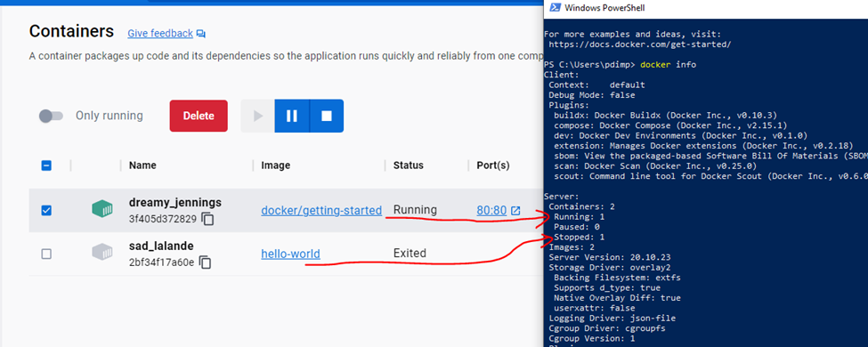
Task: Open the docker/getting-started image link
Action: [321, 210]
